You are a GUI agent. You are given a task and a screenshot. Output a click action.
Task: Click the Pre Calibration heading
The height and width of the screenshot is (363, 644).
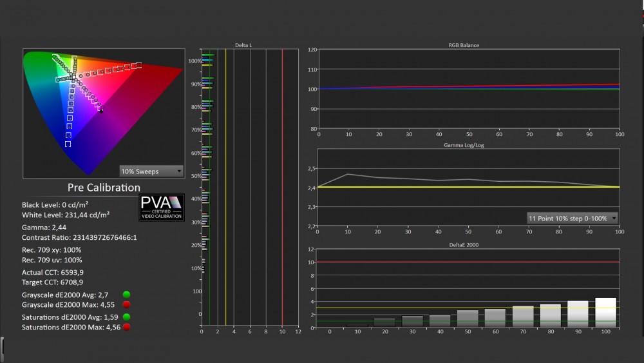[x=104, y=188]
